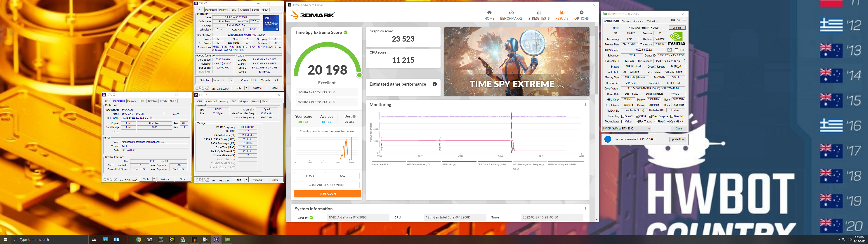Screen dimensions: 868x244
Task: Click CPU-Z taskbar icon
Action: [216, 240]
